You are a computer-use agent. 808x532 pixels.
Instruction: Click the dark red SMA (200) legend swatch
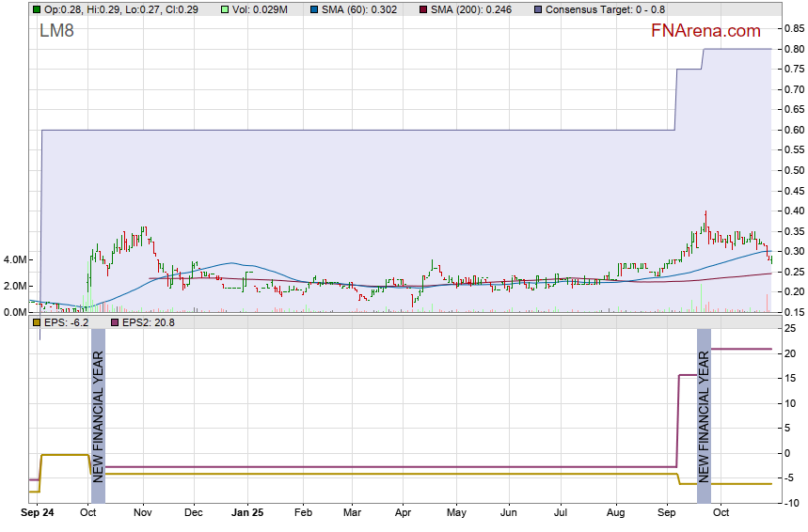click(423, 8)
